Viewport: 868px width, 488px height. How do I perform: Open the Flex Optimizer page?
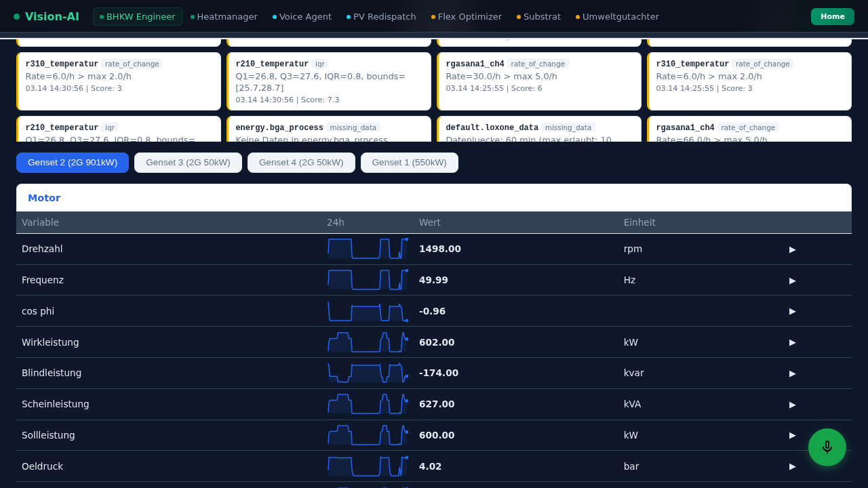(469, 17)
